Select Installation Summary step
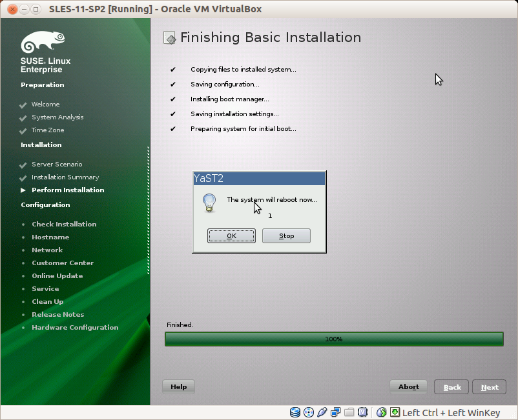Image resolution: width=518 pixels, height=420 pixels. [x=65, y=177]
